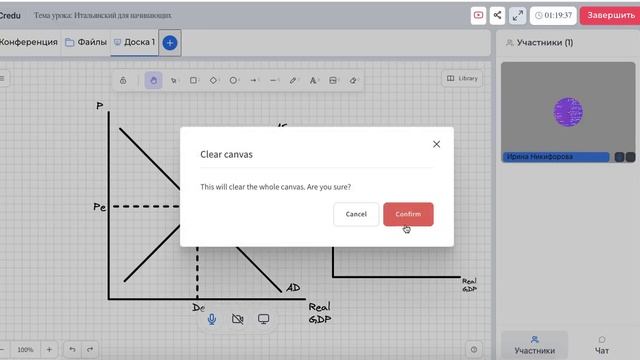Toggle the camera off icon
The height and width of the screenshot is (360, 640).
(x=238, y=319)
